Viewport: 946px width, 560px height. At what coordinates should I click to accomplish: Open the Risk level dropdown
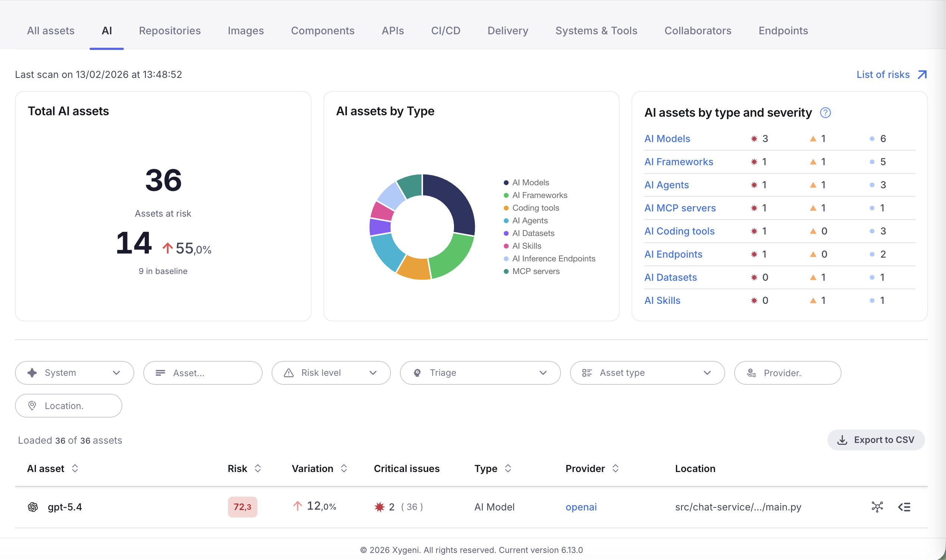coord(373,373)
